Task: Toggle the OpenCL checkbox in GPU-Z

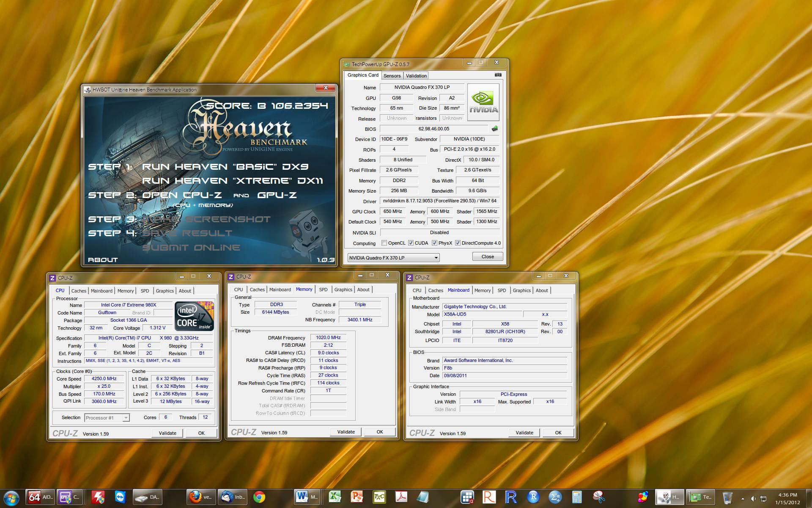Action: (384, 243)
